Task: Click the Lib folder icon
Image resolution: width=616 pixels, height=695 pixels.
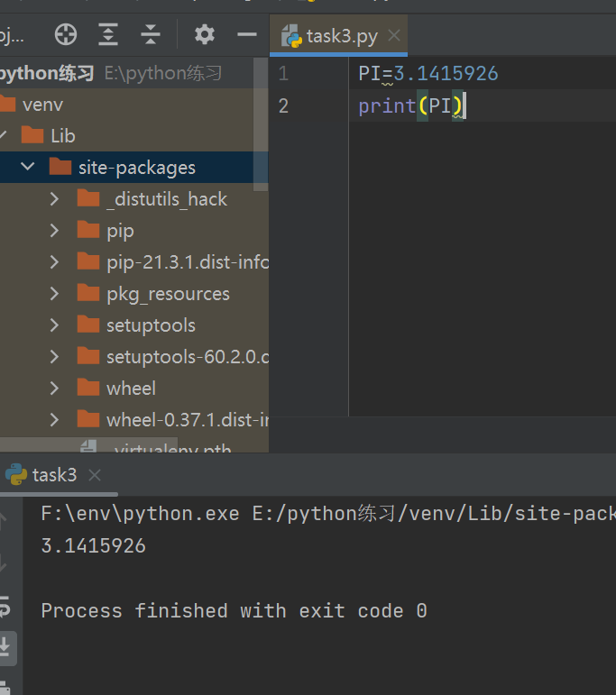Action: tap(32, 134)
